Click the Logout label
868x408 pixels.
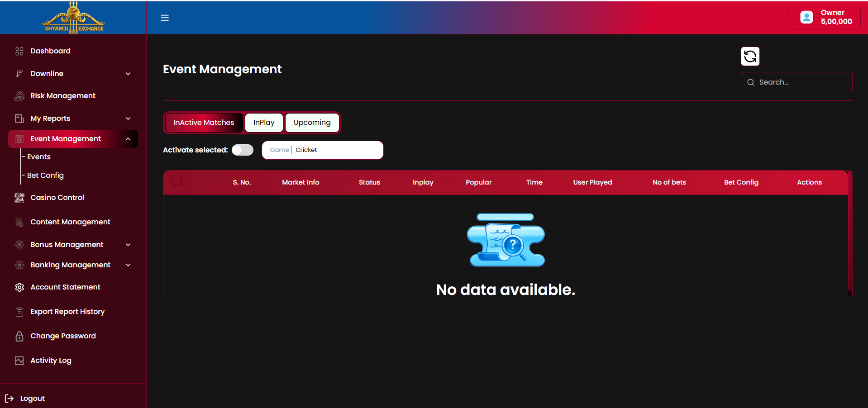tap(33, 399)
